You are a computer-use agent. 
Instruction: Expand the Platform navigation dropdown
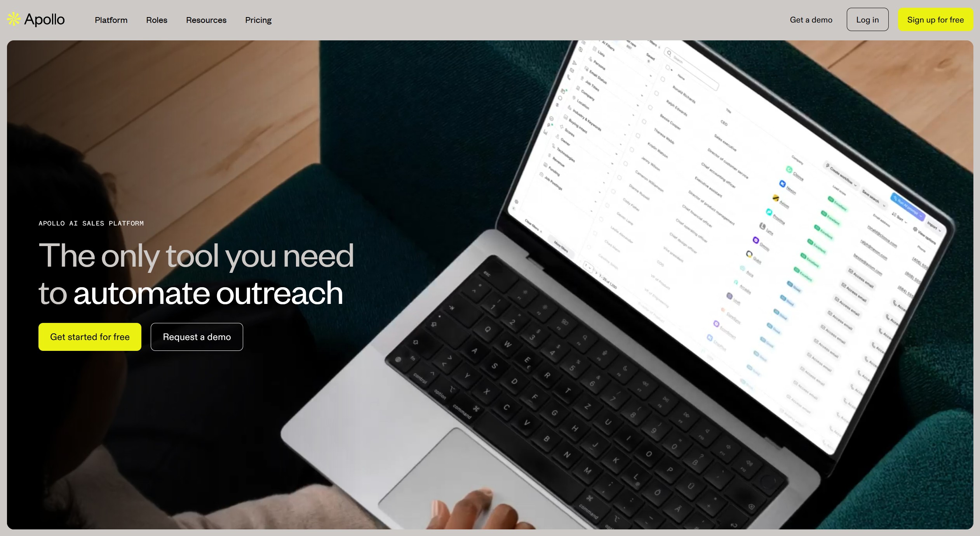(x=111, y=20)
